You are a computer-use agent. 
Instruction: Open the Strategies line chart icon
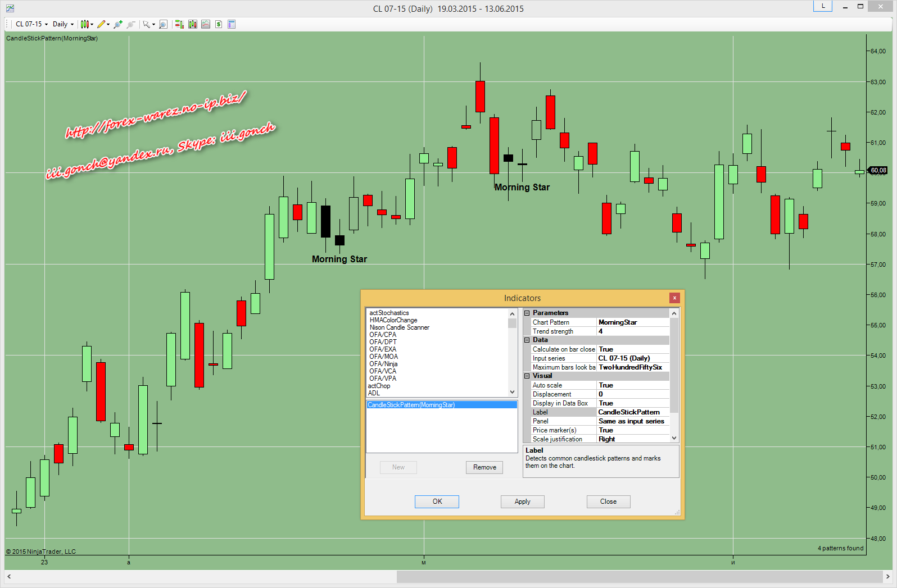pyautogui.click(x=206, y=24)
